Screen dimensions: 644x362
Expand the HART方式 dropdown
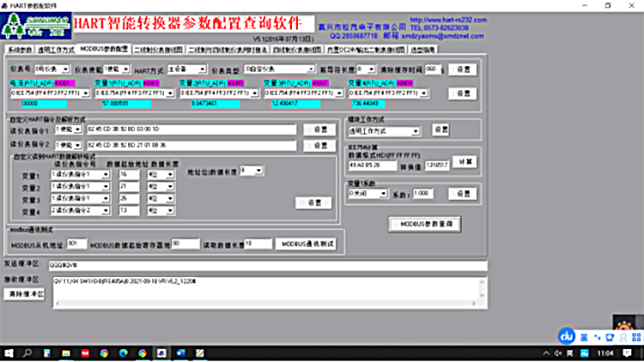click(204, 69)
